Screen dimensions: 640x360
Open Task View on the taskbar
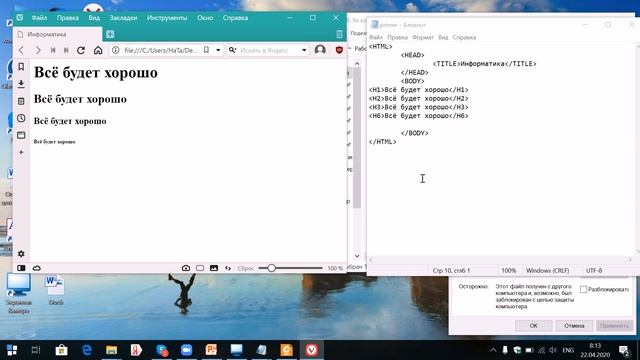[36, 350]
